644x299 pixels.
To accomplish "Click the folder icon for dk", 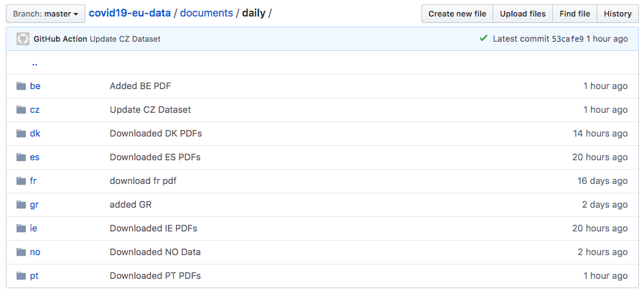I will pos(22,133).
